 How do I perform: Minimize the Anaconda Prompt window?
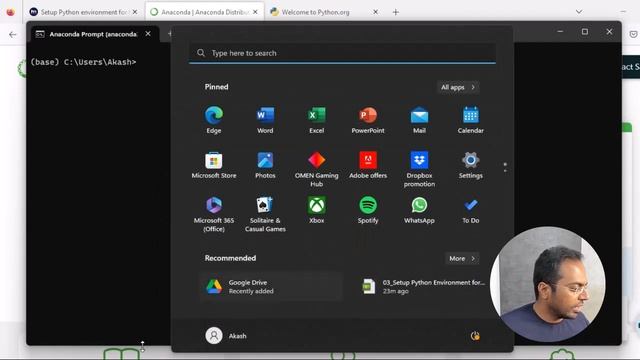(x=560, y=32)
